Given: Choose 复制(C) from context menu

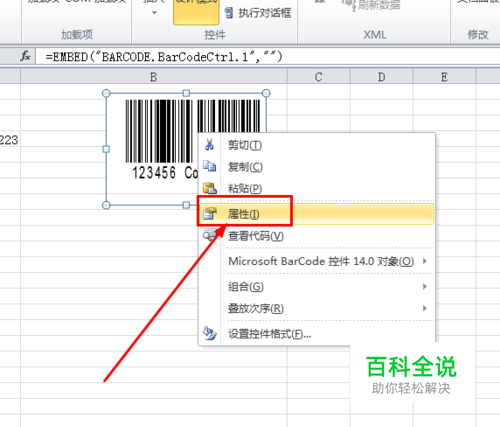Looking at the screenshot, I should [317, 167].
